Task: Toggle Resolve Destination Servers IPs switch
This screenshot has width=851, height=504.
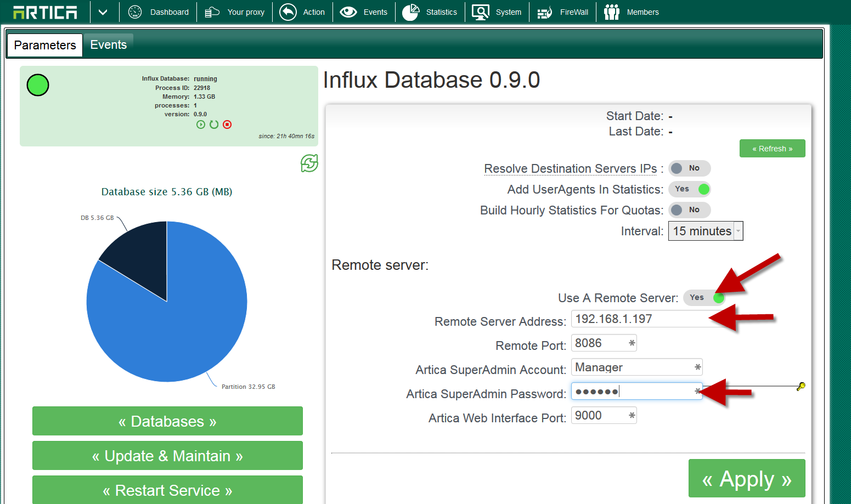Action: click(690, 168)
